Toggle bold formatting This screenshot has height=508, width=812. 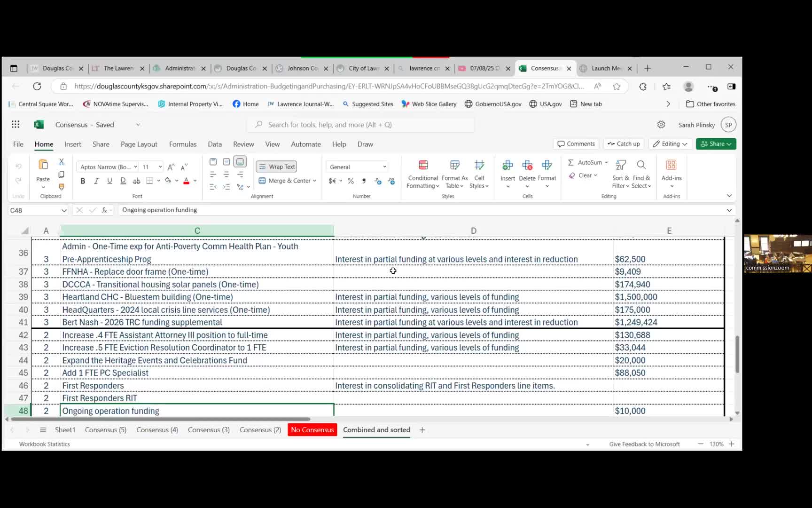coord(83,181)
